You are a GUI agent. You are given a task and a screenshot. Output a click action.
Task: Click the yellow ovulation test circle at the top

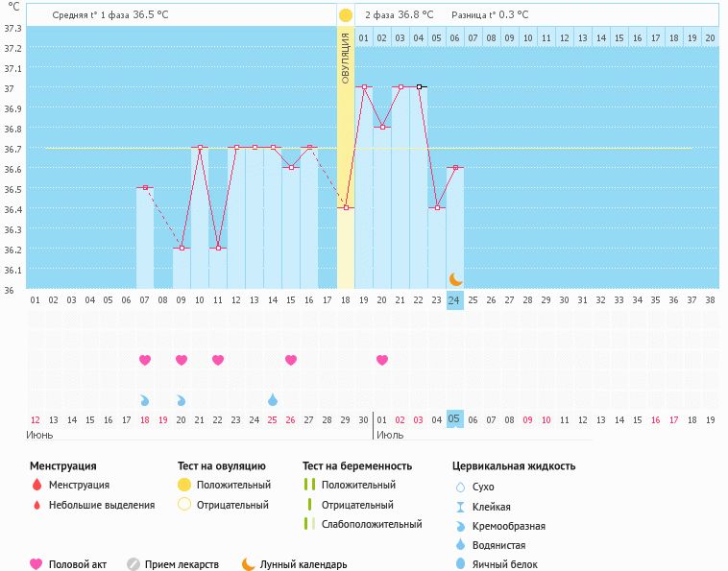tap(345, 15)
